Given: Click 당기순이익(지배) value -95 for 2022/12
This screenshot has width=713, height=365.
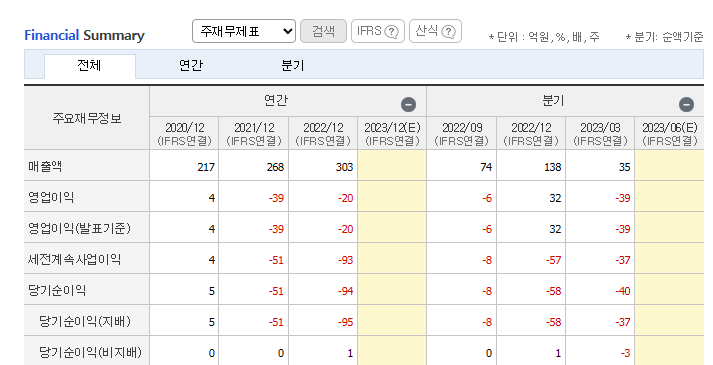Looking at the screenshot, I should click(x=345, y=322).
